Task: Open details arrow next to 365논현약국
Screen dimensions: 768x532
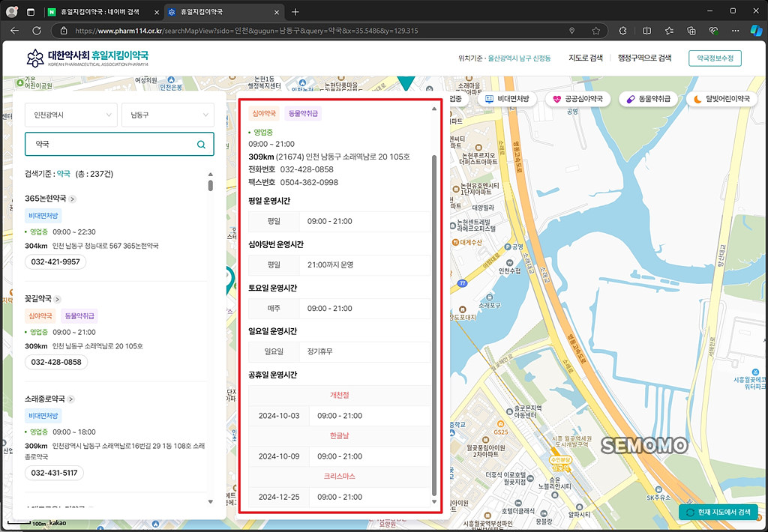Action: pos(73,199)
